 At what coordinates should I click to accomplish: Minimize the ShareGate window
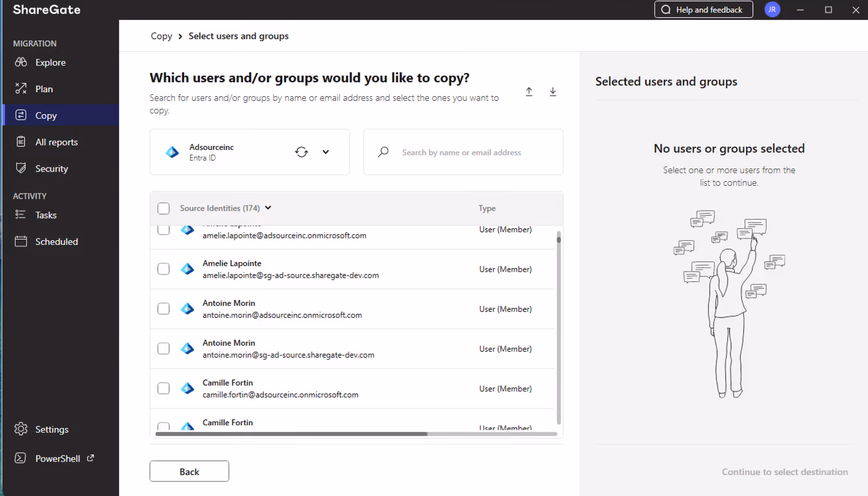tap(800, 10)
